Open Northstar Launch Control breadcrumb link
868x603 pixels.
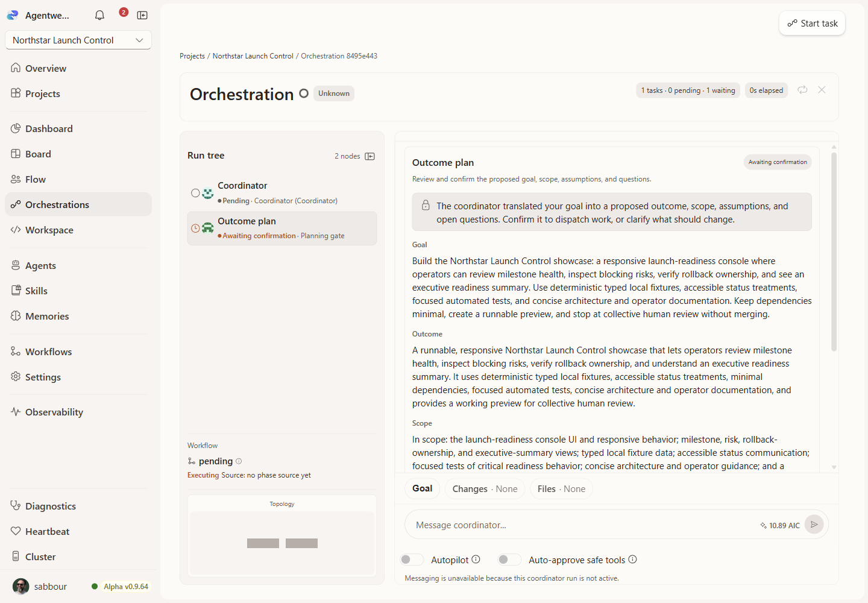pyautogui.click(x=253, y=56)
